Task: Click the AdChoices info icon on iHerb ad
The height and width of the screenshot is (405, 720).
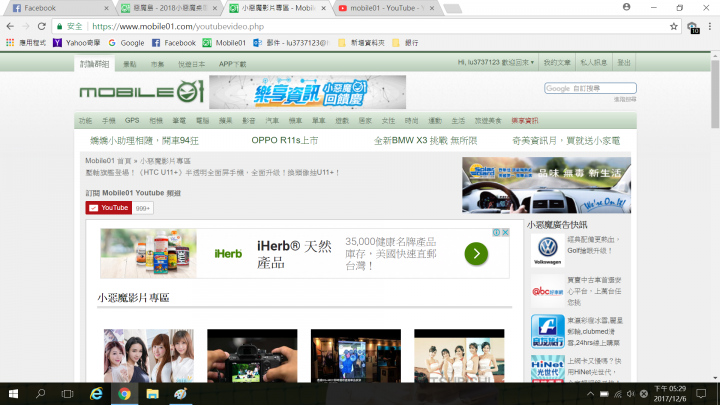Action: 496,232
